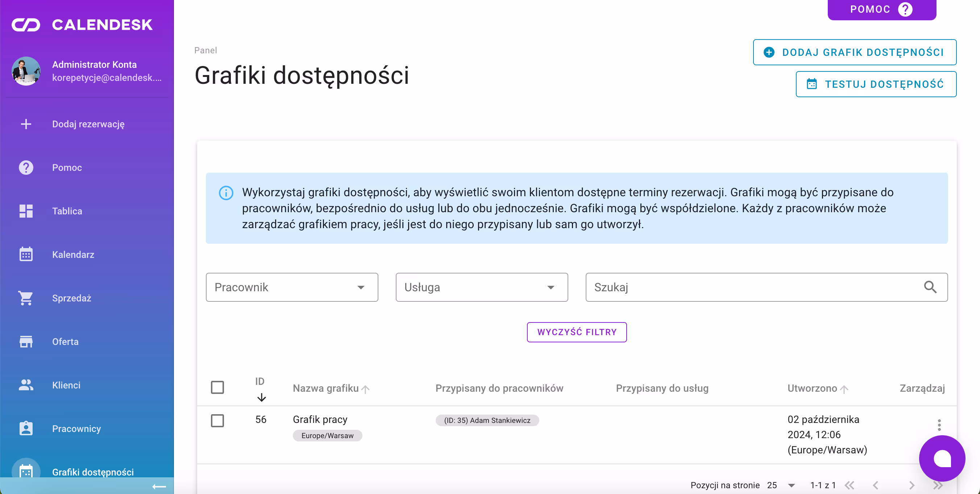Open the Tablica panel
The width and height of the screenshot is (980, 494).
(x=67, y=211)
